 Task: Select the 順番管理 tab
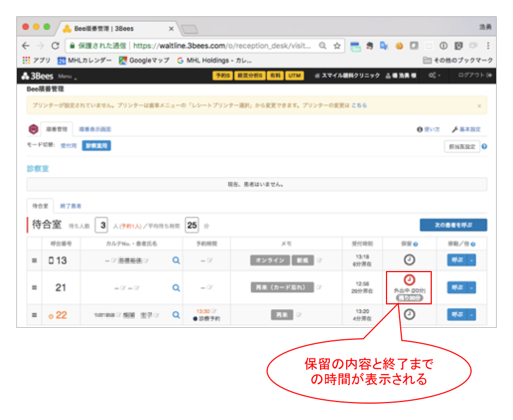click(57, 129)
